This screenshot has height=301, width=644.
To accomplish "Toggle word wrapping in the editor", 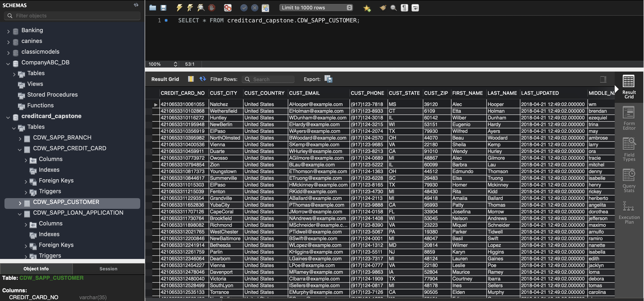I will (415, 8).
